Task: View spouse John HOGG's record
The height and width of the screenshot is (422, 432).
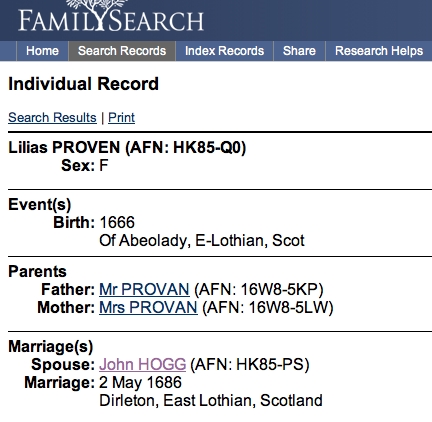Action: [x=142, y=364]
